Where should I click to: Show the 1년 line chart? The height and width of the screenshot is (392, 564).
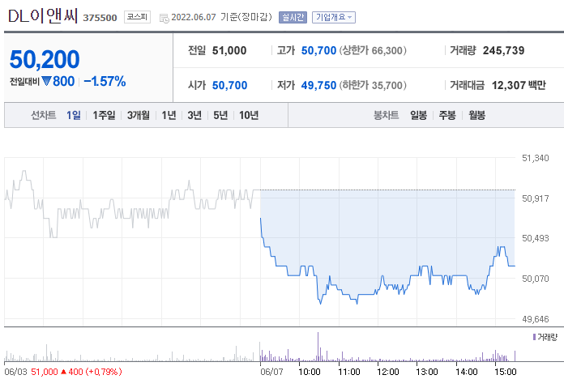(x=169, y=115)
